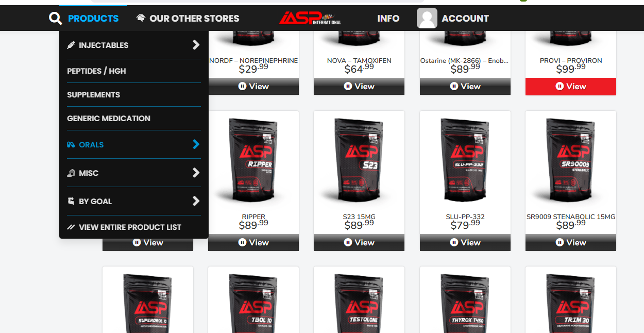Screen dimensions: 644x333
Task: Click the account avatar icon
Action: (427, 18)
